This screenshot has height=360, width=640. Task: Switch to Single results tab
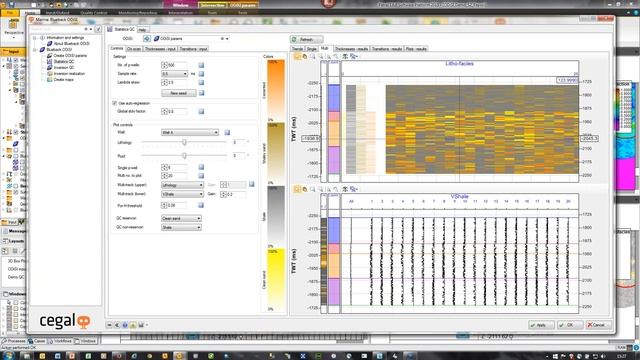(311, 49)
